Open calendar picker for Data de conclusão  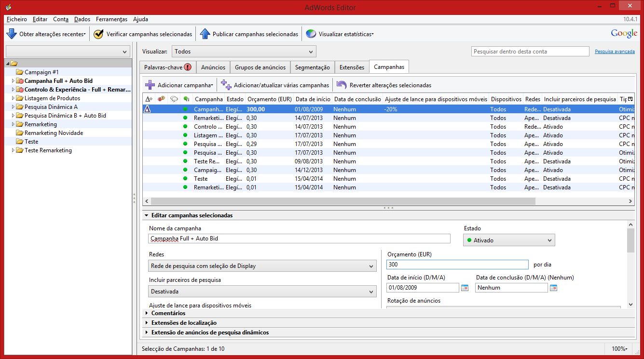point(553,288)
